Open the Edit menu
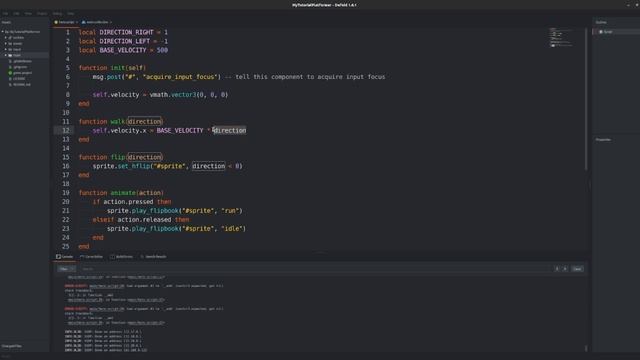 click(16, 13)
